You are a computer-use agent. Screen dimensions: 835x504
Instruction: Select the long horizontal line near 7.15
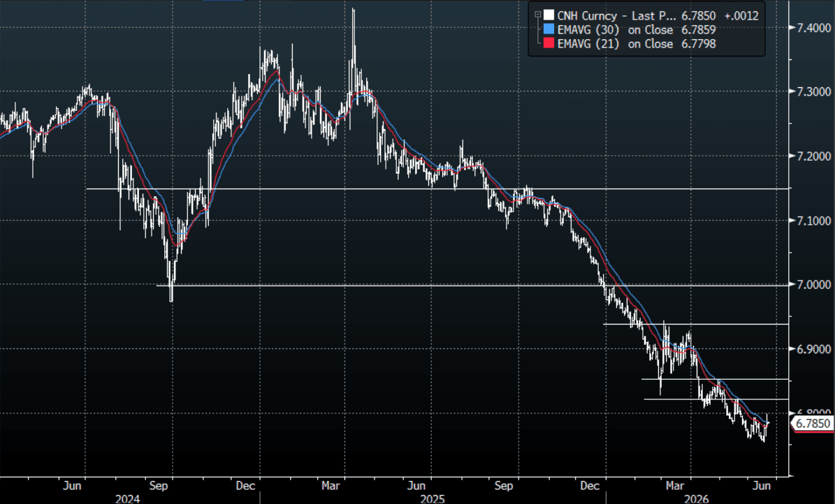437,189
